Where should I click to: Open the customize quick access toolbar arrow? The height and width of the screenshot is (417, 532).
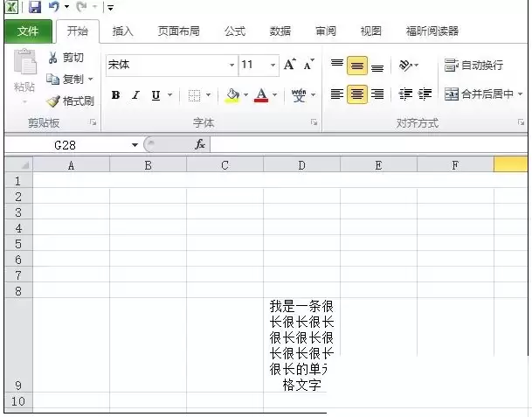111,8
